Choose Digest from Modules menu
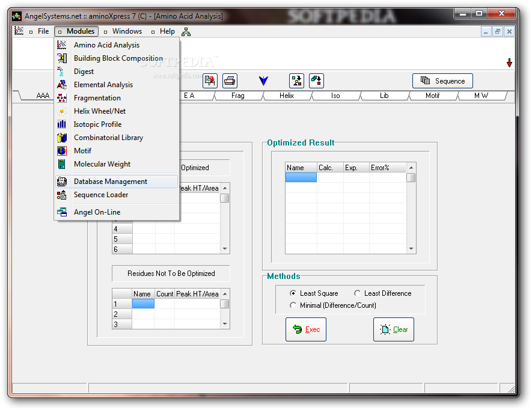This screenshot has width=532, height=410. coord(117,72)
